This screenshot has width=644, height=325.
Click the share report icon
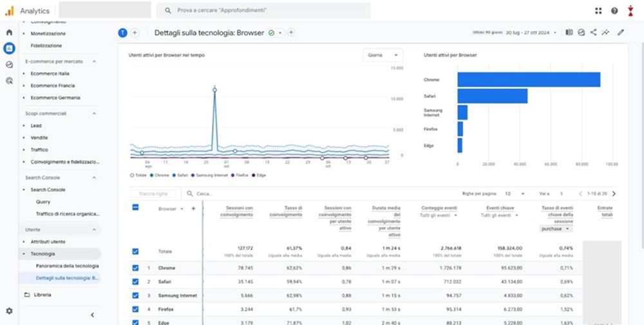593,32
